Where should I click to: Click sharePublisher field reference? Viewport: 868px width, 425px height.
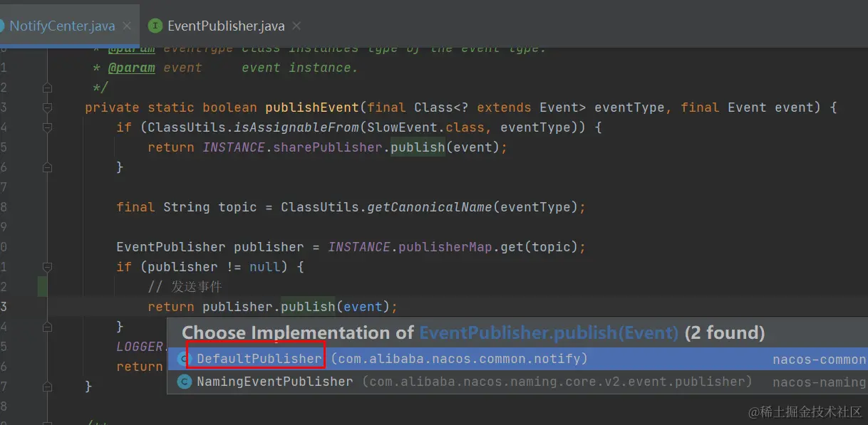328,147
